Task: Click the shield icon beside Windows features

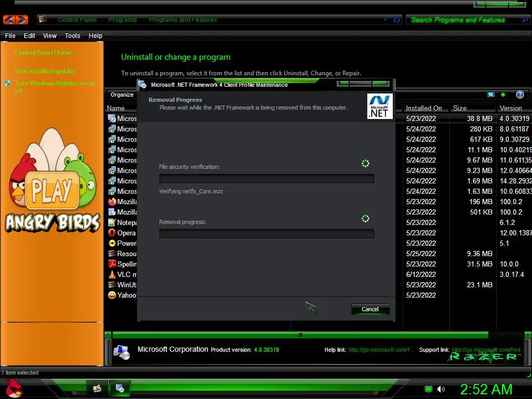Action: click(7, 83)
